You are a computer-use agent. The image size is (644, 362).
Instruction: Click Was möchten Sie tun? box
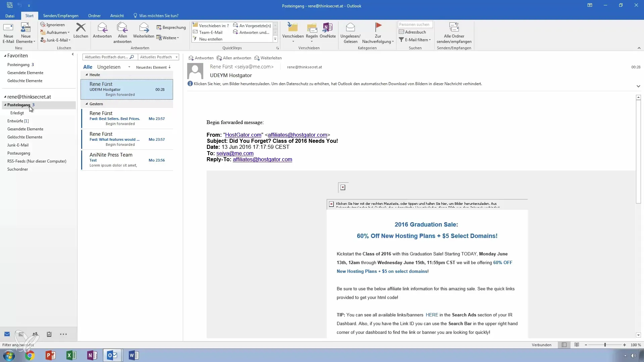click(x=156, y=16)
